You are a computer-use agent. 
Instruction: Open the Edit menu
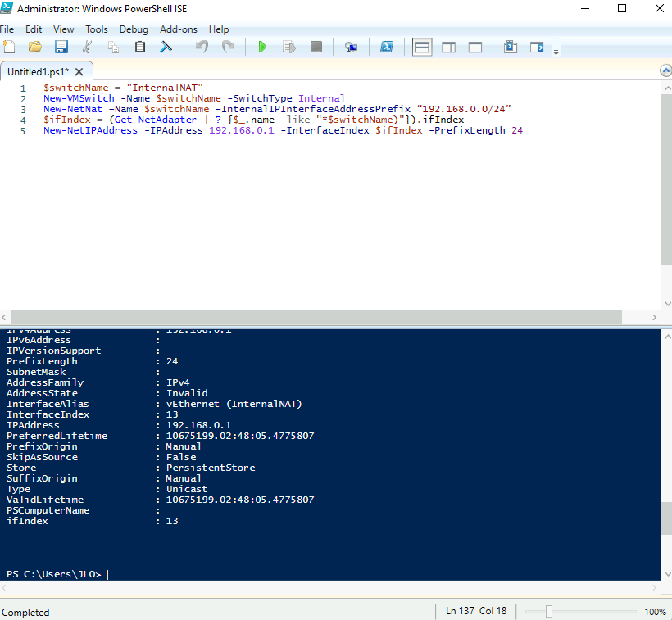[34, 29]
